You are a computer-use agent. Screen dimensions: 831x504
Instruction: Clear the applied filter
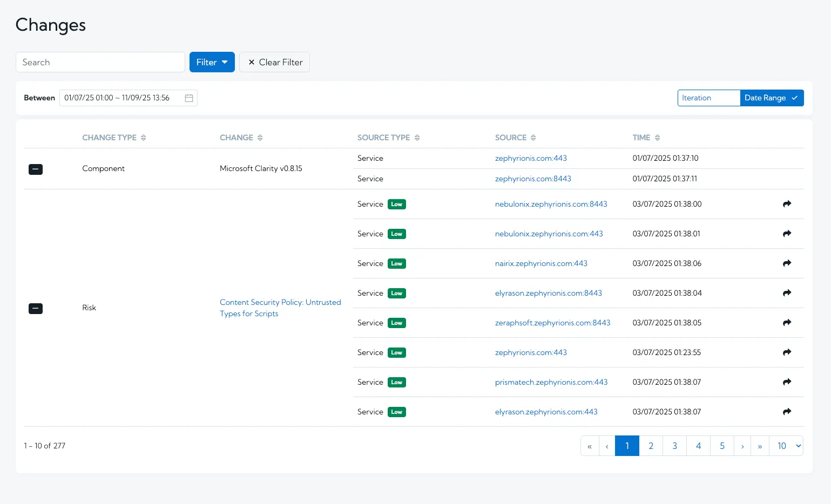tap(275, 62)
